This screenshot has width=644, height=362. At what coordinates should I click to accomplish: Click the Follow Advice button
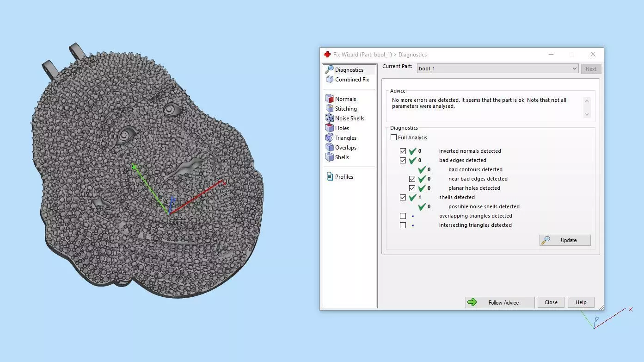500,302
